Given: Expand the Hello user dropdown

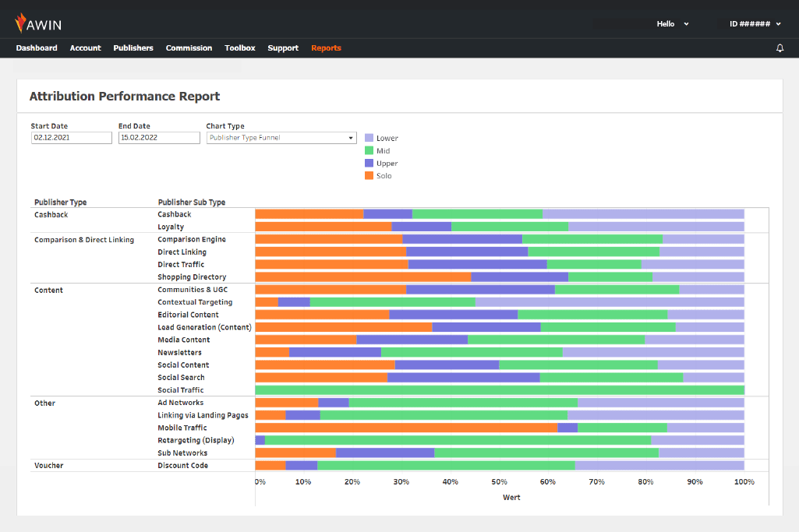Looking at the screenshot, I should click(x=673, y=24).
